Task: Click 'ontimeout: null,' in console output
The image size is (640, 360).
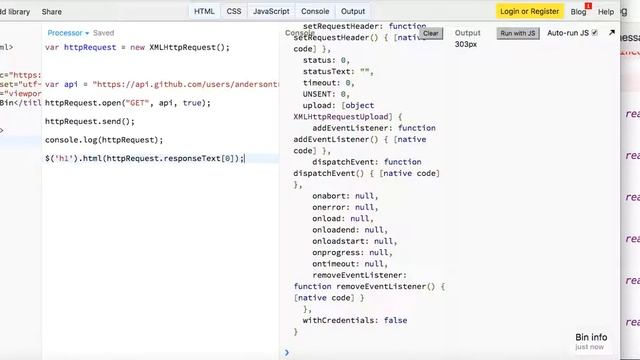Action: click(350, 264)
